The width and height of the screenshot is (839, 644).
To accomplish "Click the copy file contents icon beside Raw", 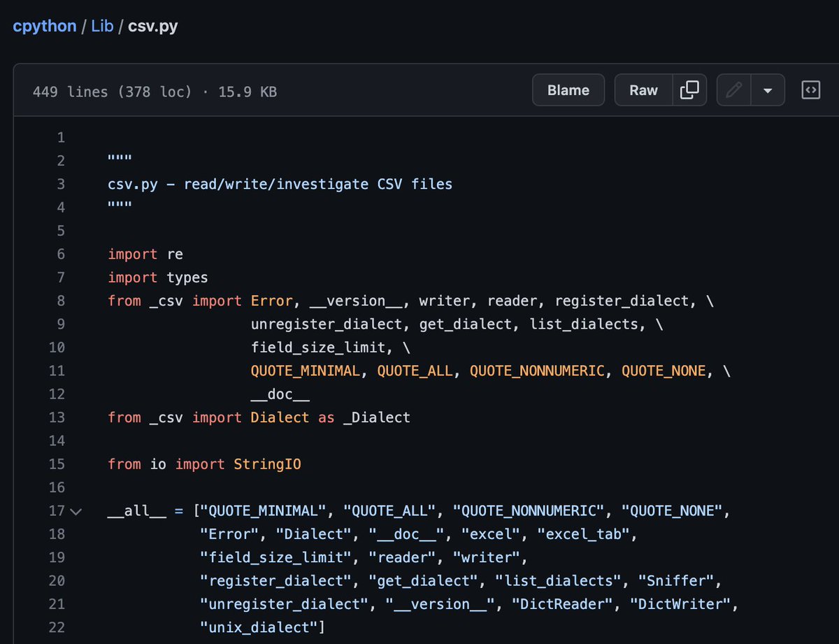I will pos(689,90).
